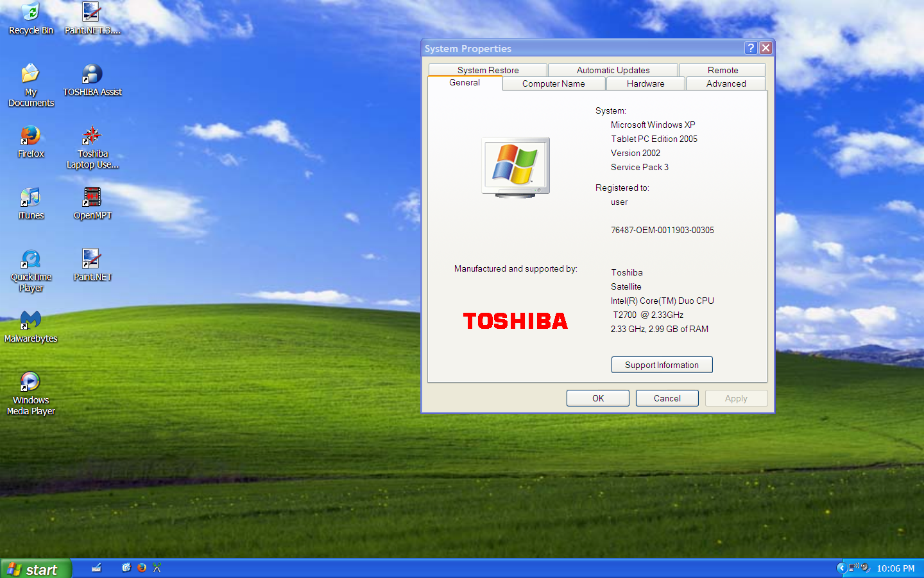Switch to the System Restore tab

click(x=488, y=70)
